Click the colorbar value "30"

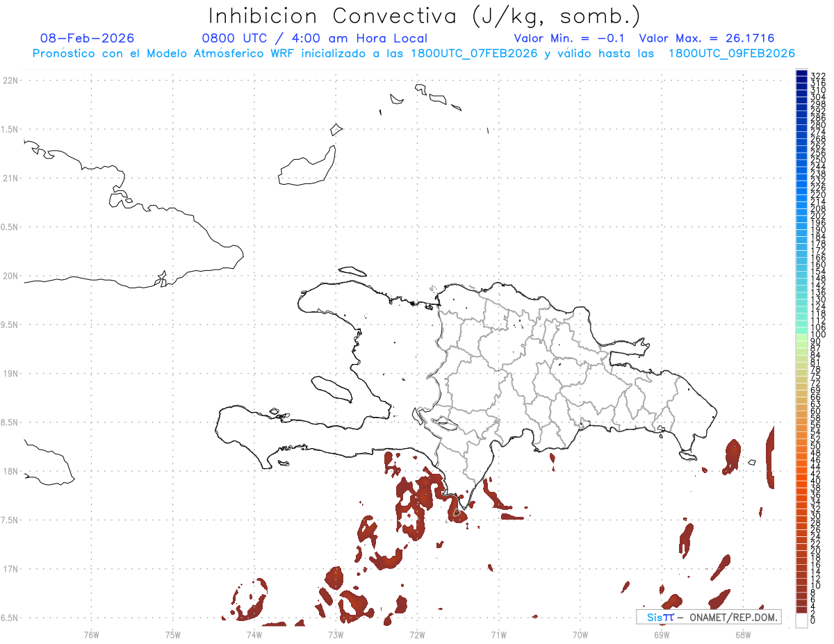point(816,516)
